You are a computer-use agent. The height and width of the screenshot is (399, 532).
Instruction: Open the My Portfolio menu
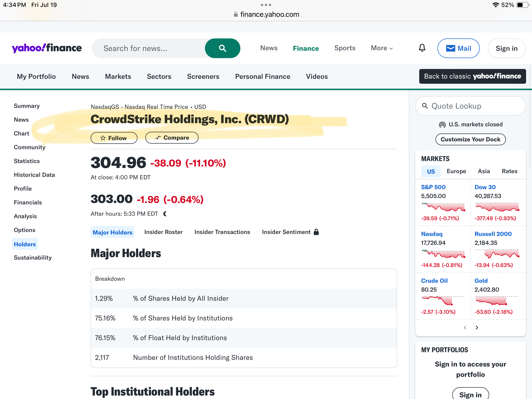tap(36, 77)
